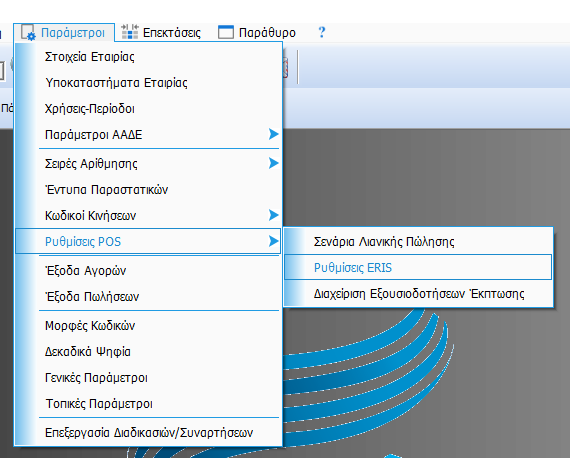570x458 pixels.
Task: Click the Παράμετροι gear icon
Action: (28, 32)
